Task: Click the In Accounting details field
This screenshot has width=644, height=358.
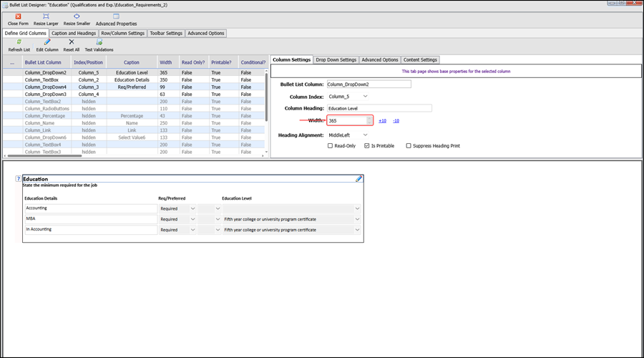Action: (91, 230)
